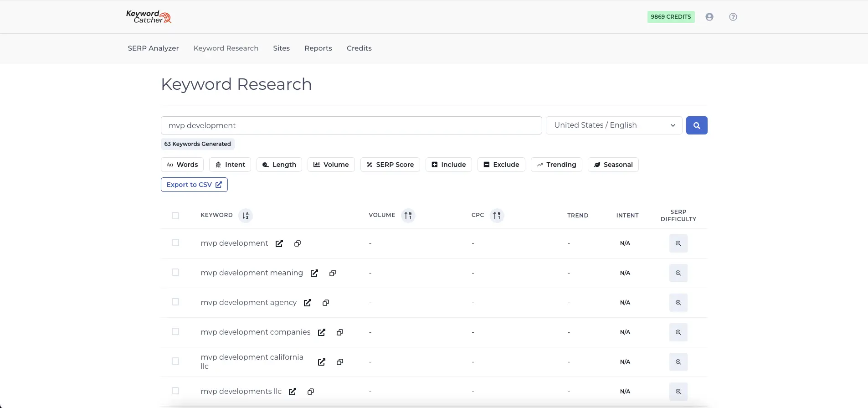Open external link for 'mvp development california llc'
This screenshot has height=408, width=868.
[x=322, y=362]
